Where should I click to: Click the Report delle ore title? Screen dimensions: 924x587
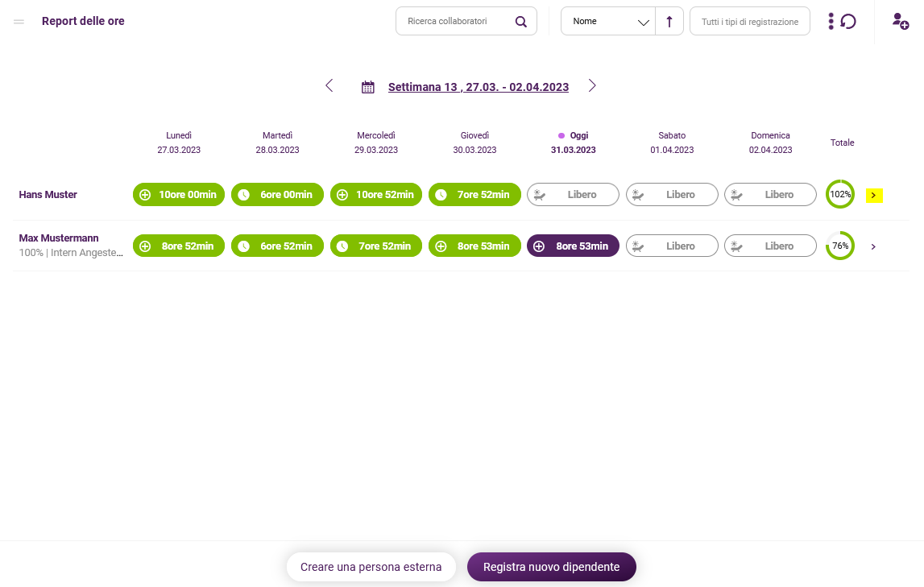pos(83,21)
